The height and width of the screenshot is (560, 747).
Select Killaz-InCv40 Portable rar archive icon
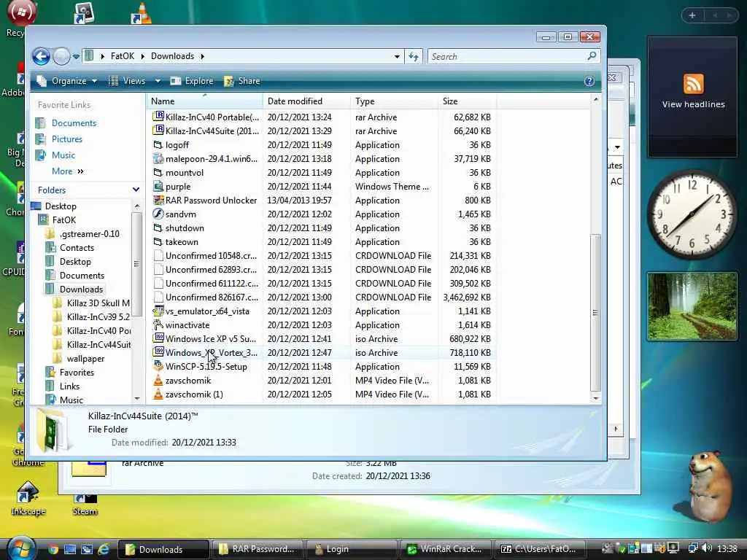pos(158,117)
